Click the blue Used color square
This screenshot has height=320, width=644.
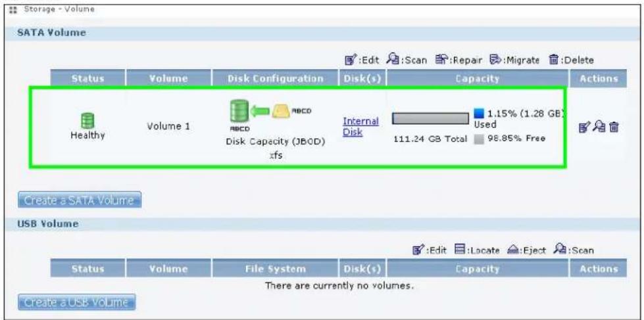(480, 113)
